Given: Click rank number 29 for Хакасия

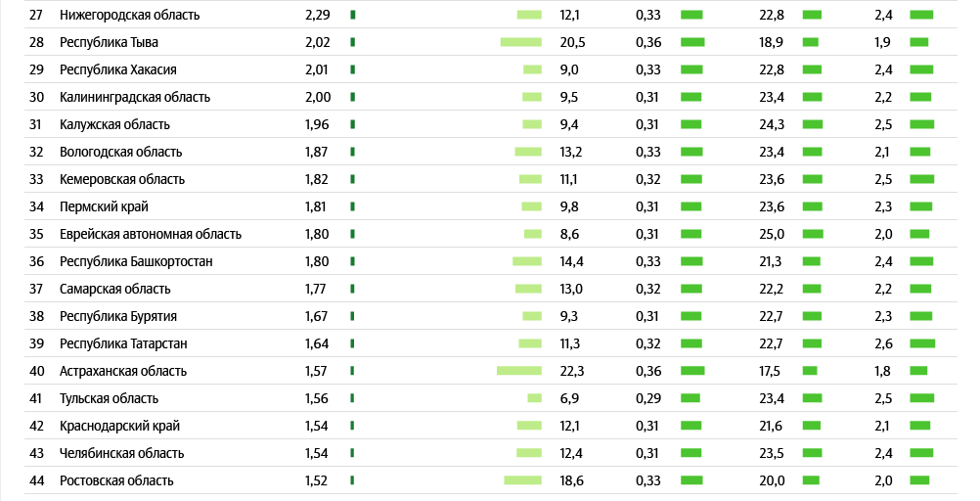Looking at the screenshot, I should 36,69.
